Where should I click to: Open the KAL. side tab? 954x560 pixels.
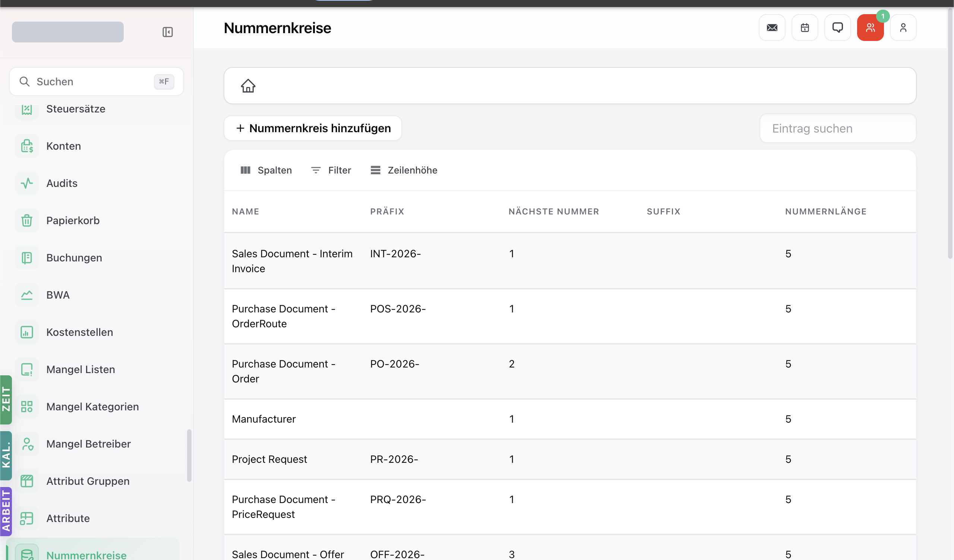(6, 456)
